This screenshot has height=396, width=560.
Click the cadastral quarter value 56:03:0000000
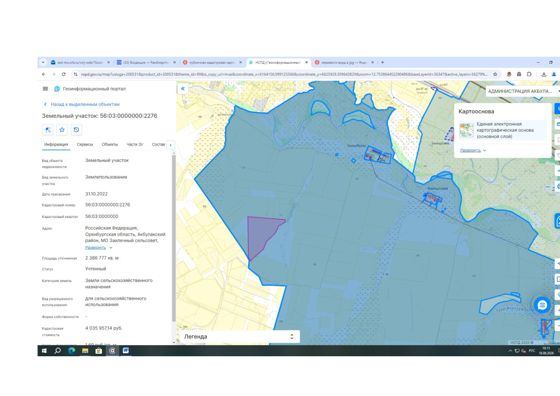coord(101,216)
